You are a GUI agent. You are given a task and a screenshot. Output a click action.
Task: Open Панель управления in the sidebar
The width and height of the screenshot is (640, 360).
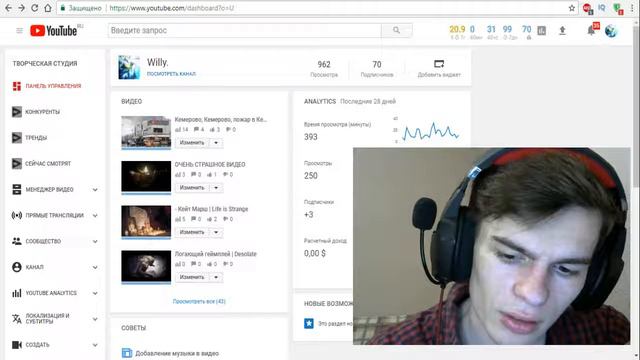53,86
